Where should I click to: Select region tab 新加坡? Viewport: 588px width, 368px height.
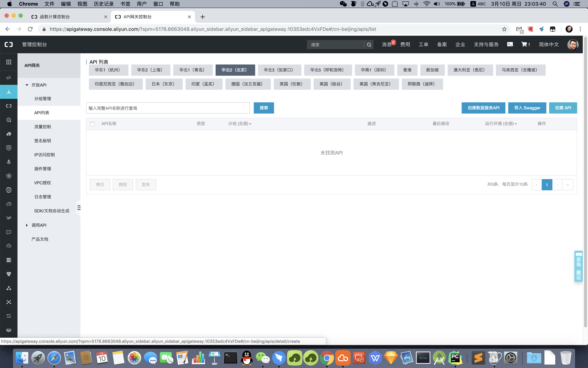click(x=432, y=70)
